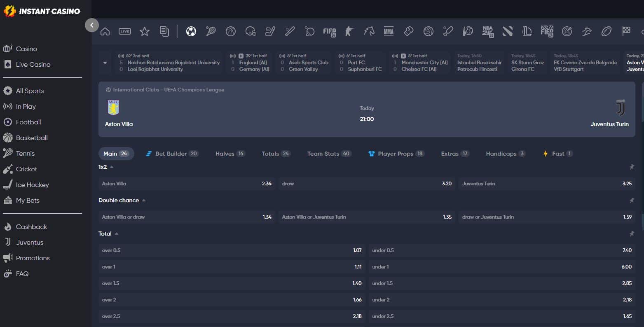Open the Counter-Strike soldier icon
644x327 pixels.
coord(349,31)
